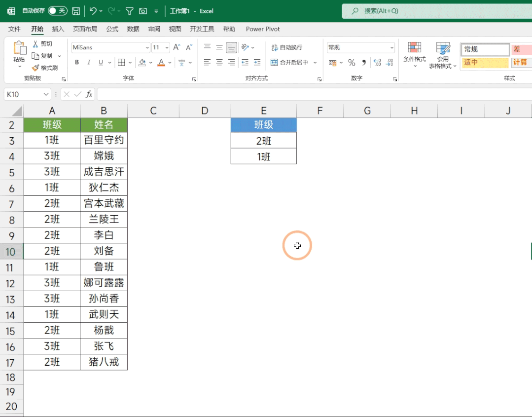Expand the number format 常规 dropdown

coord(391,48)
